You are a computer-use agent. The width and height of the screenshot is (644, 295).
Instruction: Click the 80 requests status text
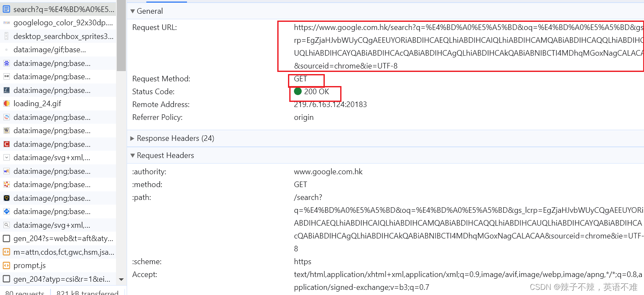(25, 292)
